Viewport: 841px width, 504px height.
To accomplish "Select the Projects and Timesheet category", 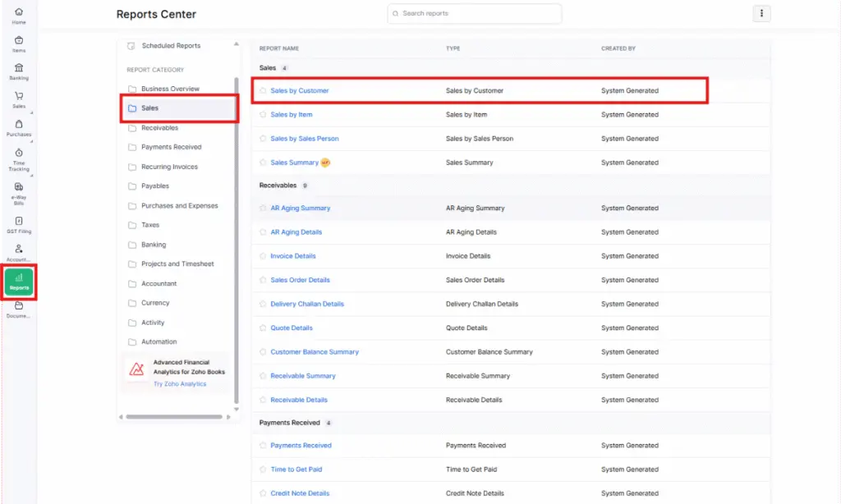I will (x=179, y=263).
